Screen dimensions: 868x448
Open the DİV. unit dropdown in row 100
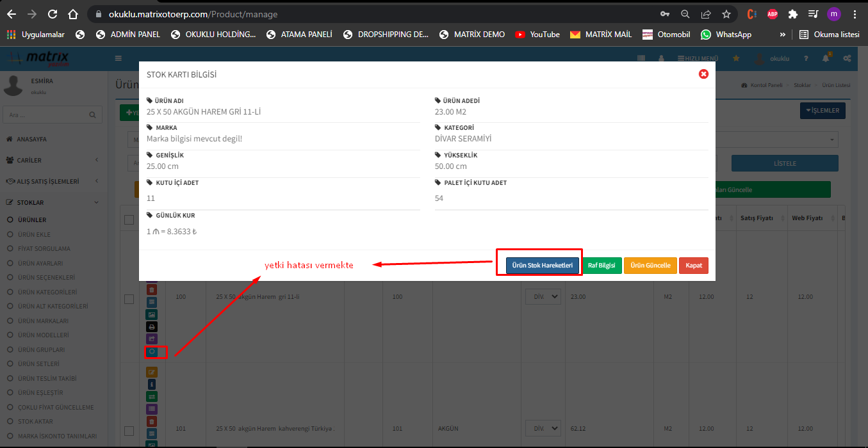click(x=543, y=297)
